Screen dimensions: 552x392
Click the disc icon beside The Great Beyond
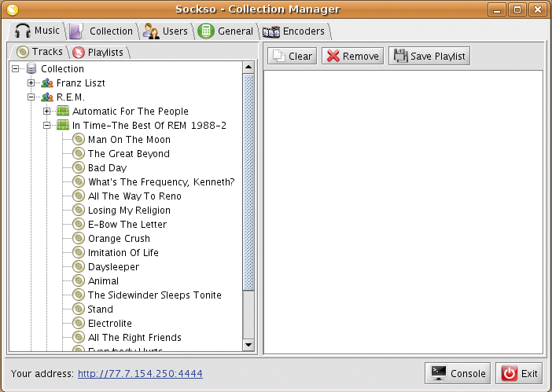79,153
